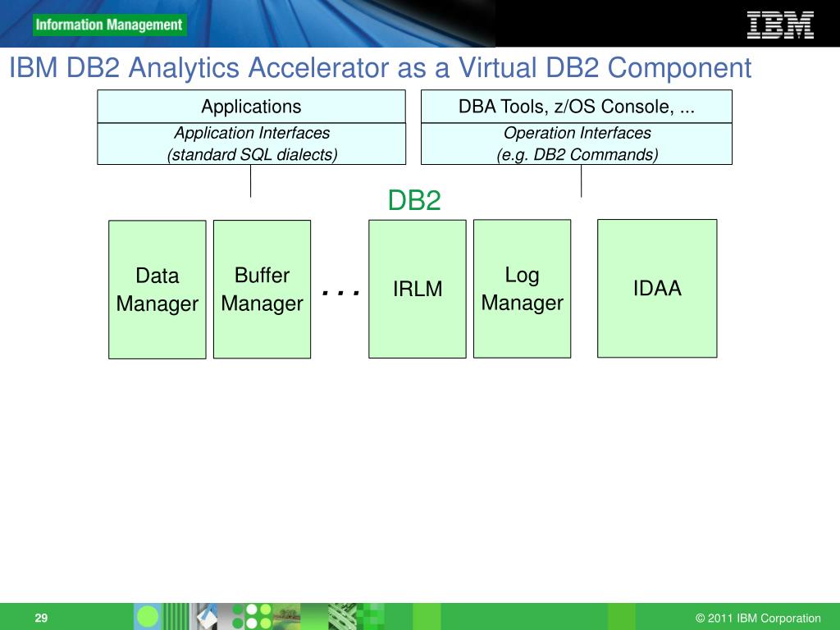Click the Log Manager component box
Image resolution: width=840 pixels, height=630 pixels.
point(523,289)
